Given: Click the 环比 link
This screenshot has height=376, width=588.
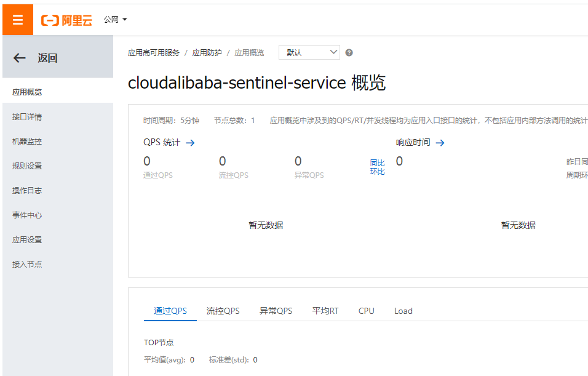Looking at the screenshot, I should [377, 172].
